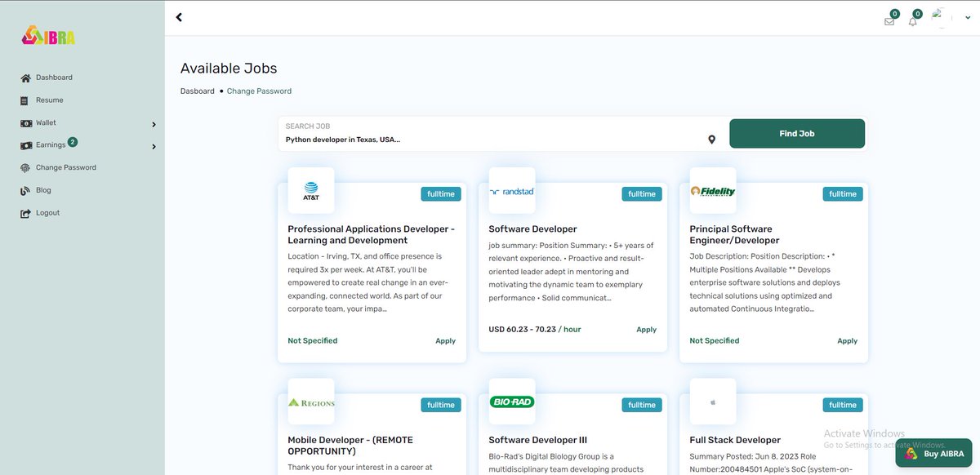
Task: Open the Earnings menu item
Action: (x=51, y=145)
